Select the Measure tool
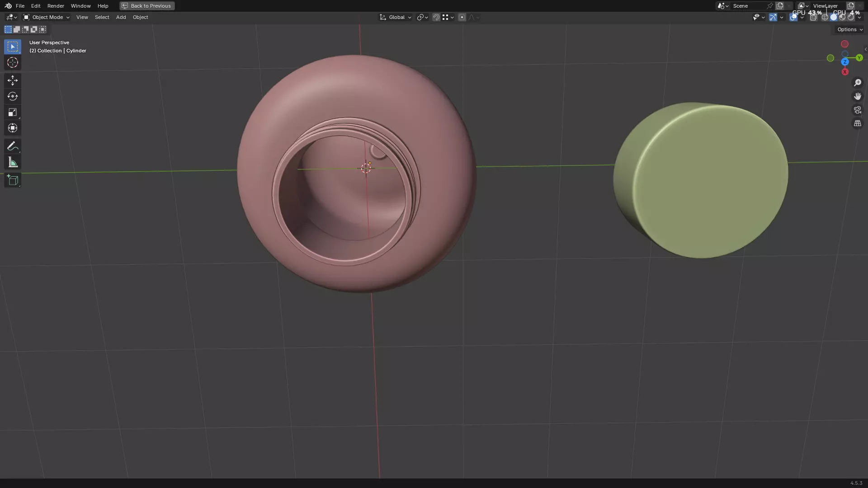The image size is (868, 488). point(13,162)
